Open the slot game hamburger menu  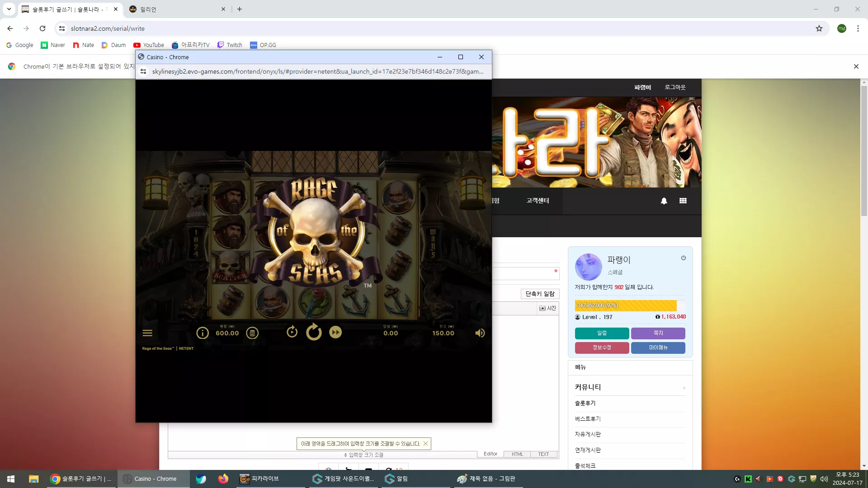tap(147, 333)
